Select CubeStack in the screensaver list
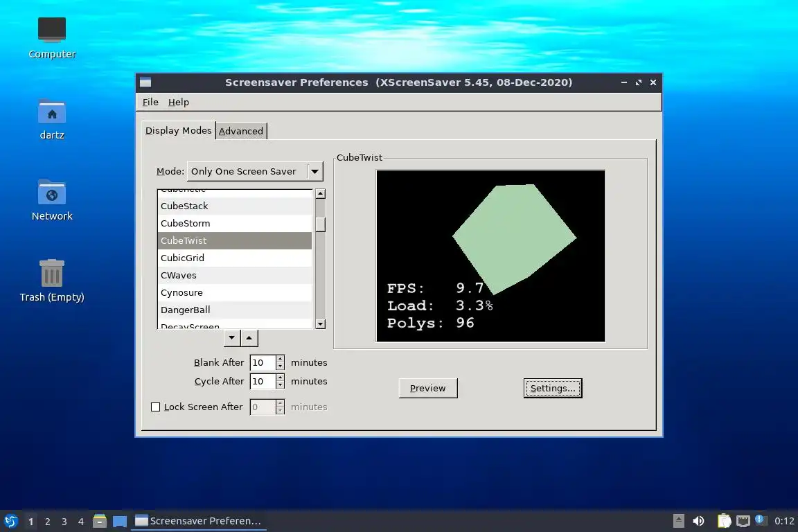Image resolution: width=798 pixels, height=532 pixels. [x=235, y=206]
